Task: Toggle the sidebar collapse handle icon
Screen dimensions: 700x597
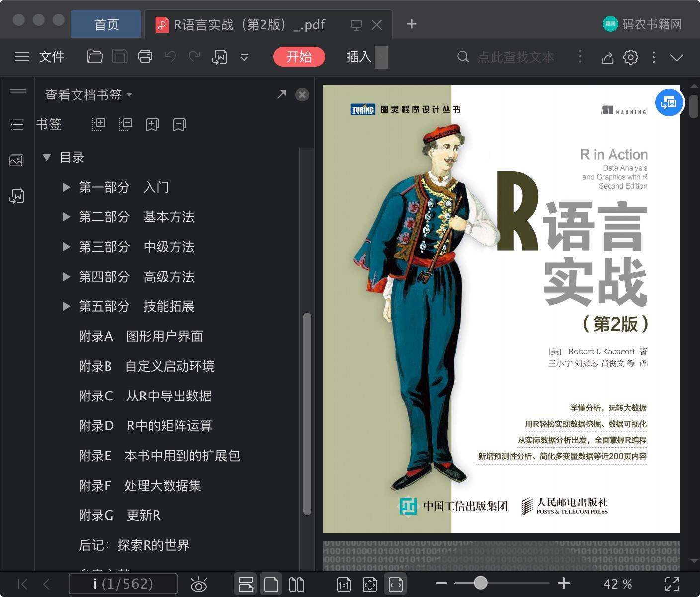Action: click(x=18, y=91)
